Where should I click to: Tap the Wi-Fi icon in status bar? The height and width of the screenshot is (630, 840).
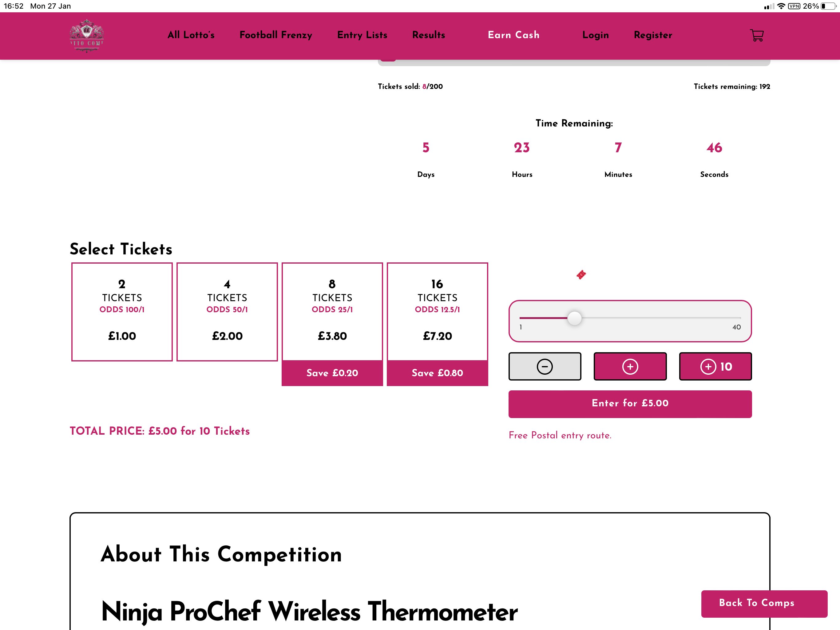tap(781, 6)
